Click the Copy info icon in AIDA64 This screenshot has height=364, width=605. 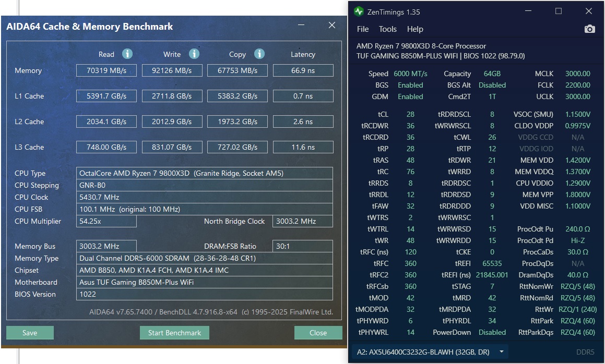click(259, 54)
